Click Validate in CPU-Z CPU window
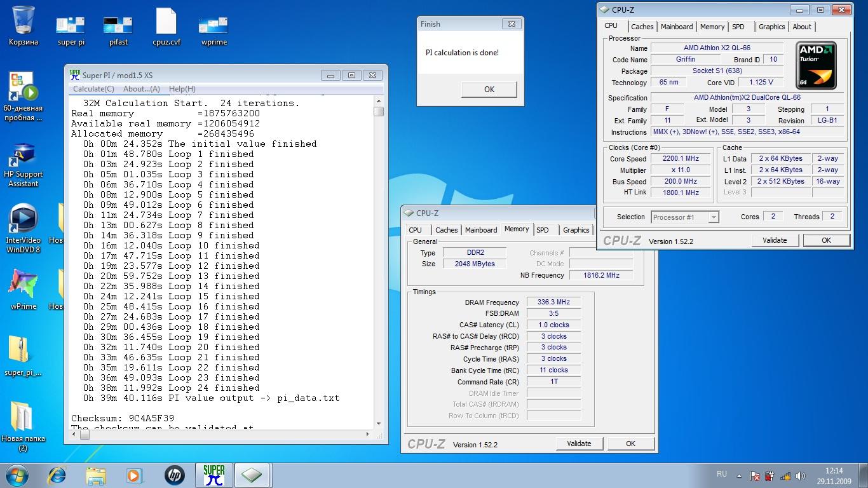The height and width of the screenshot is (488, 868). pyautogui.click(x=775, y=240)
